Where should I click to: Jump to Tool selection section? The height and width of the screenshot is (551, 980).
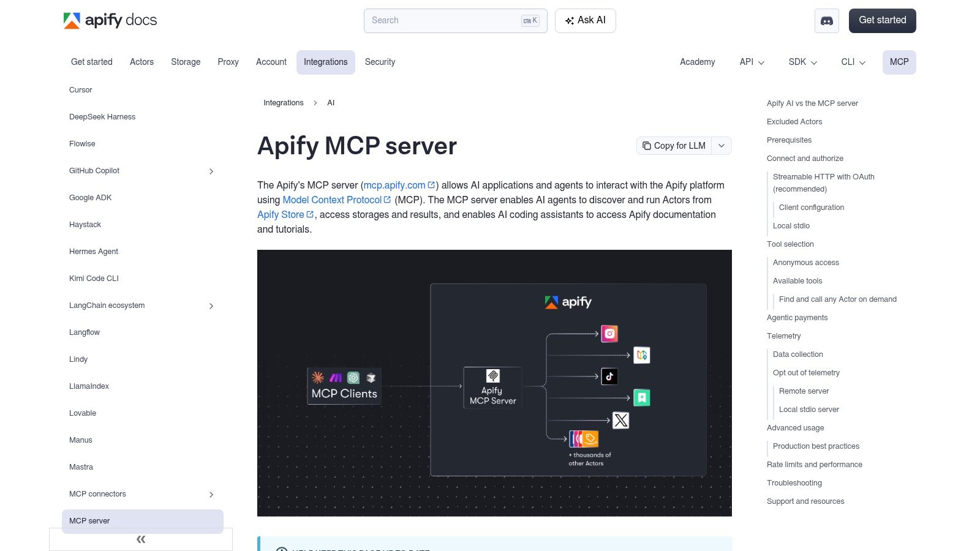[790, 244]
